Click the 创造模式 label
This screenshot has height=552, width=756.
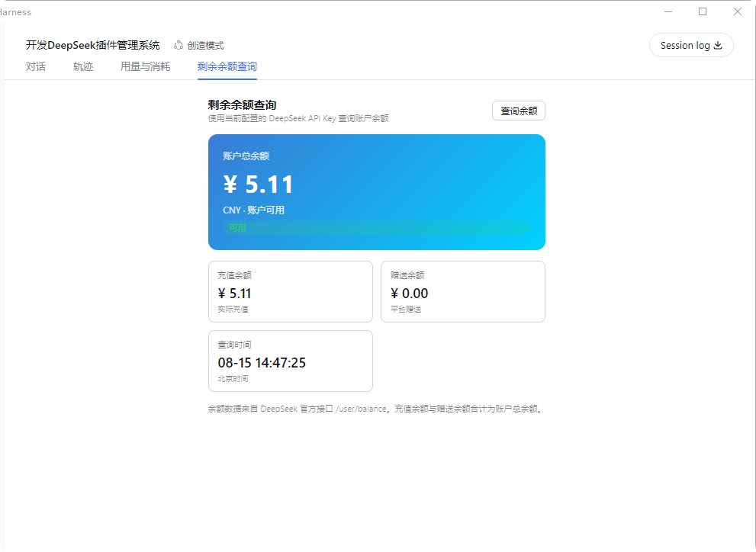205,45
